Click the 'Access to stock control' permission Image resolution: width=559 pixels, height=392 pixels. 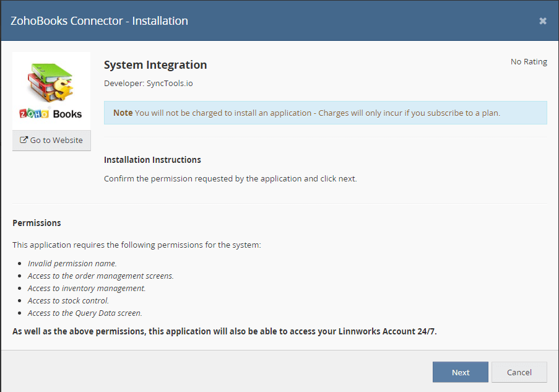pyautogui.click(x=68, y=300)
